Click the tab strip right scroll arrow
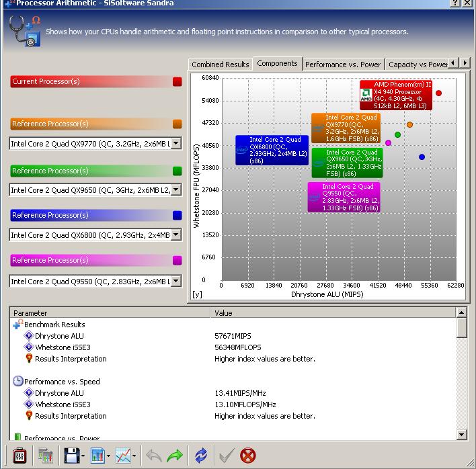This screenshot has width=476, height=469. point(465,63)
